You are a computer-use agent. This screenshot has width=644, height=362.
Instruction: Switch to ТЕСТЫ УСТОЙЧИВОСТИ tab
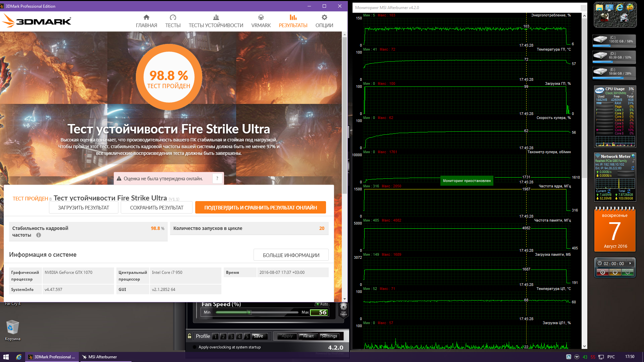click(216, 21)
